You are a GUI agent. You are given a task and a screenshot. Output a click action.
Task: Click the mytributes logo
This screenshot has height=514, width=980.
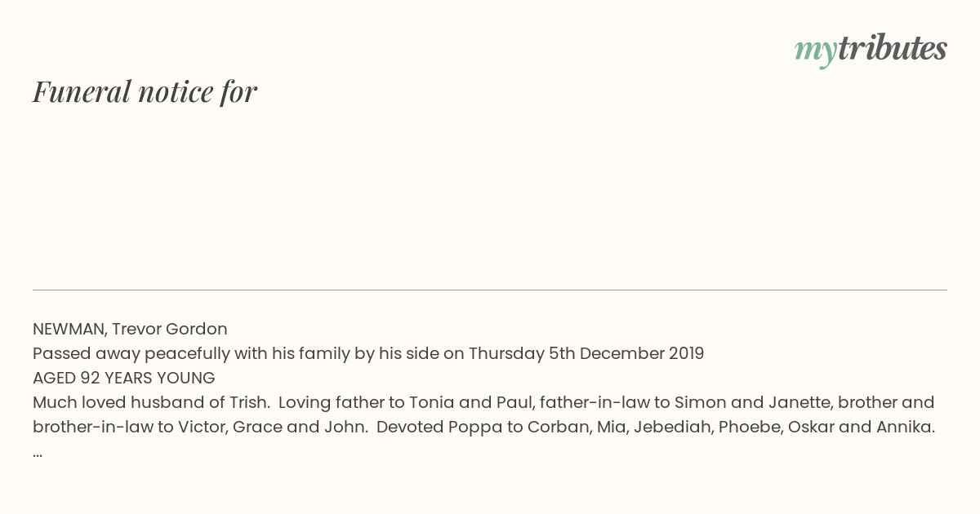pyautogui.click(x=871, y=51)
